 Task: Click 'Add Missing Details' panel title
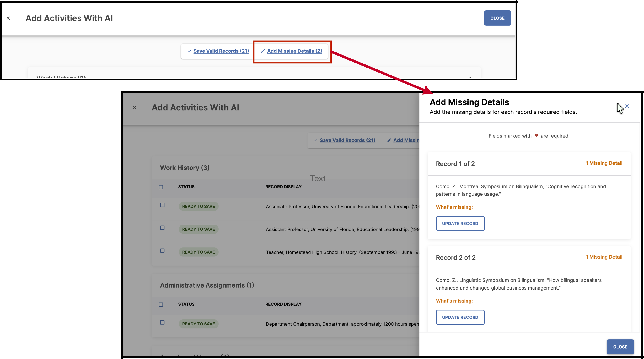click(x=469, y=102)
